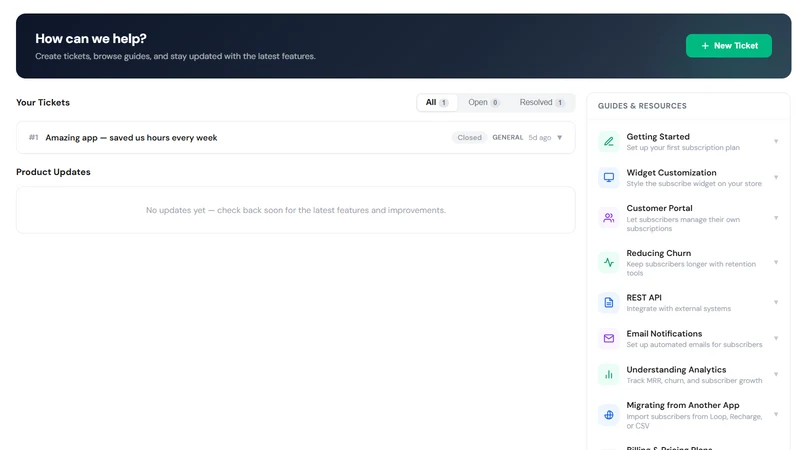Open the Getting Started guide title
800x450 pixels.
(x=658, y=137)
